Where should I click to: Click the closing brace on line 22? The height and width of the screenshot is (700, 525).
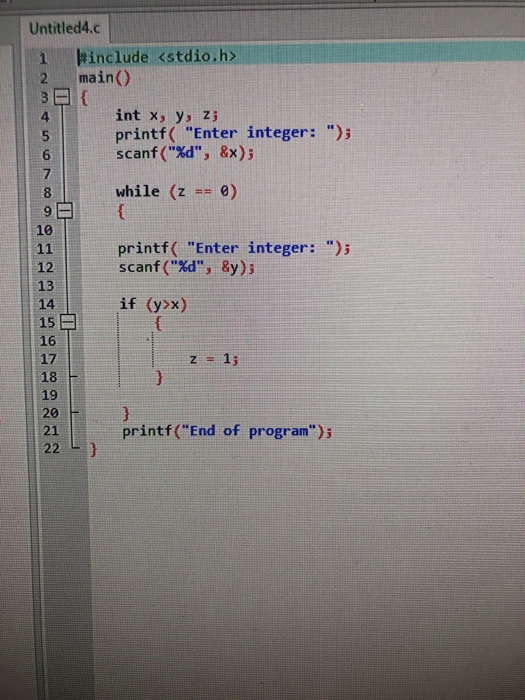coord(93,449)
